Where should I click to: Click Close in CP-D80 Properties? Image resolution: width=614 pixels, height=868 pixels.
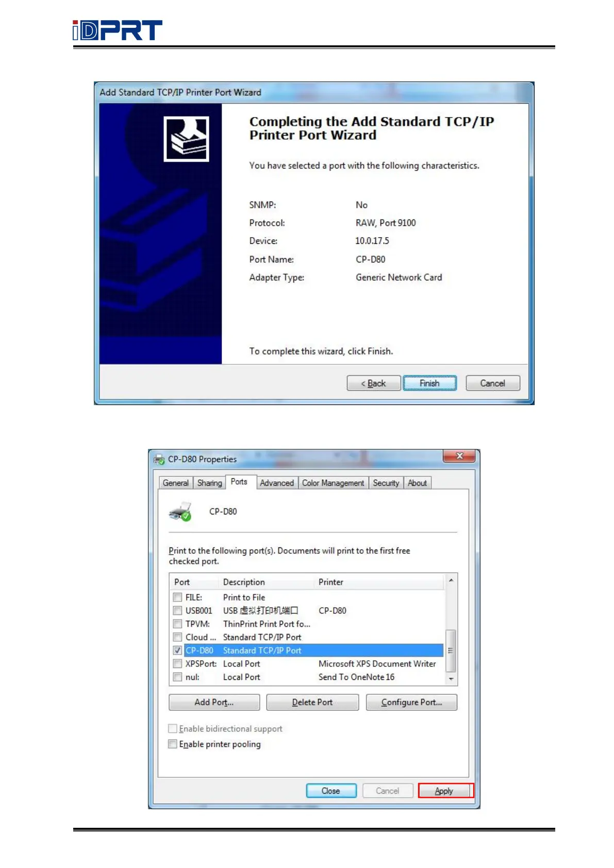(331, 791)
